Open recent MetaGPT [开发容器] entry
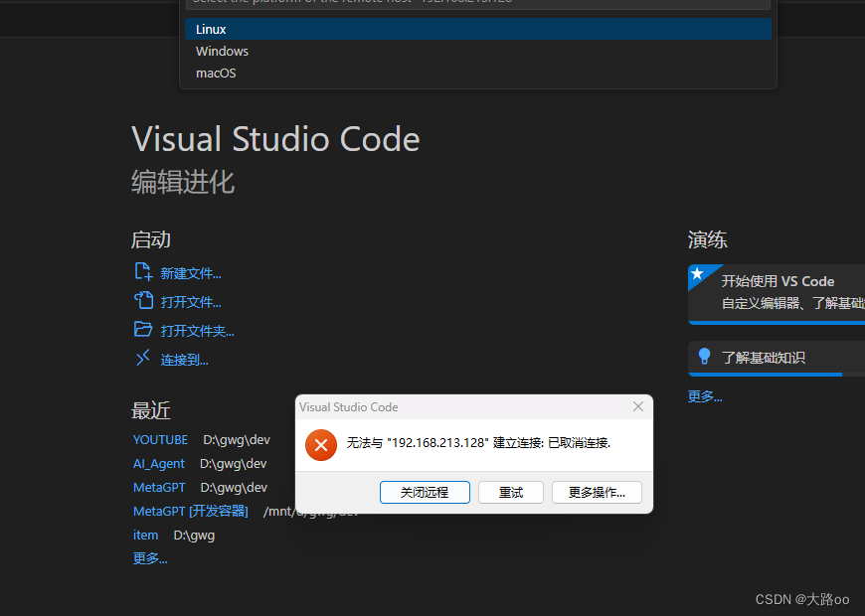 tap(190, 512)
